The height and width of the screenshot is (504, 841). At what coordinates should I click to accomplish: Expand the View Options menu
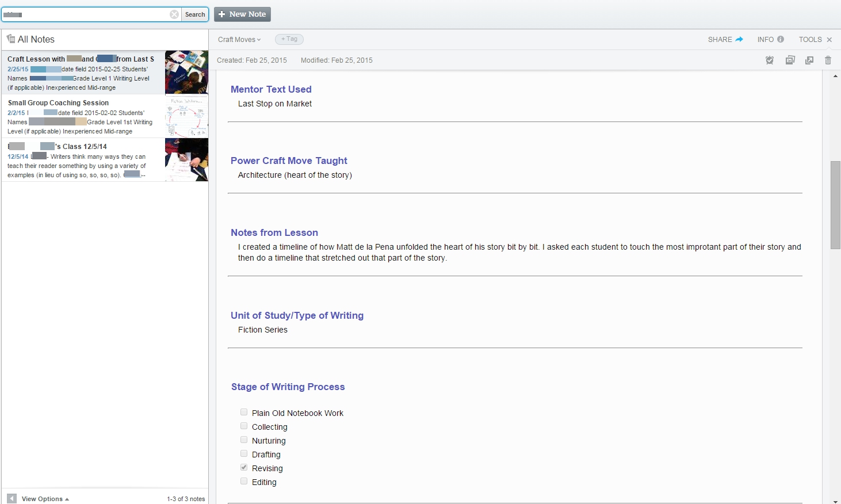[x=45, y=499]
